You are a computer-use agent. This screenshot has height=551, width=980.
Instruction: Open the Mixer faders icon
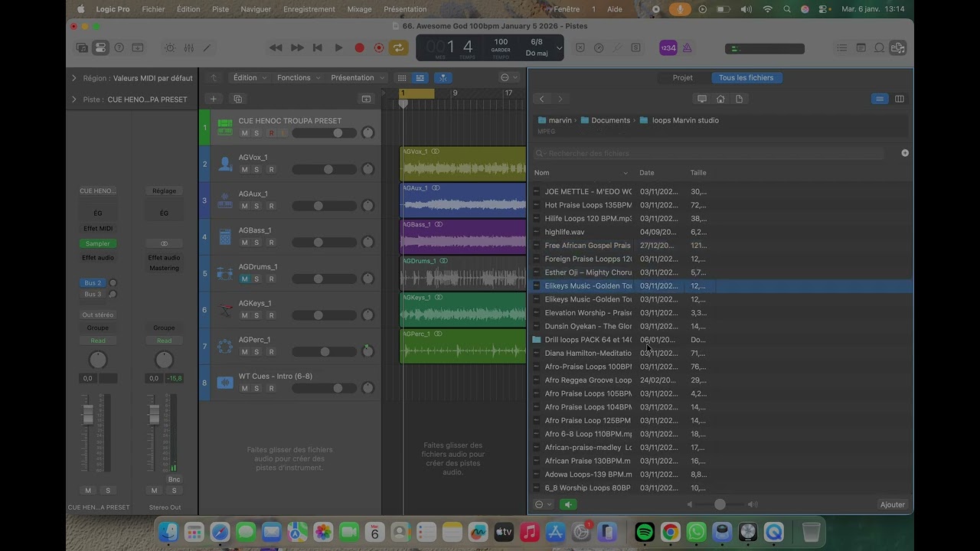(188, 47)
